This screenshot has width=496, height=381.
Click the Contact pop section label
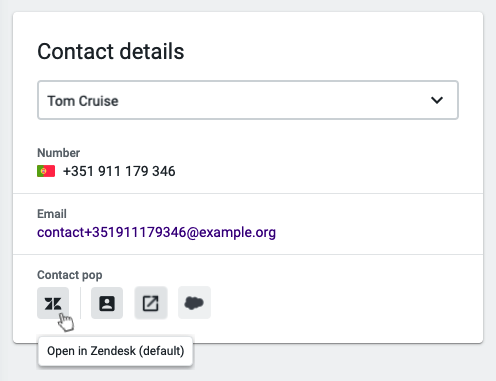(70, 275)
